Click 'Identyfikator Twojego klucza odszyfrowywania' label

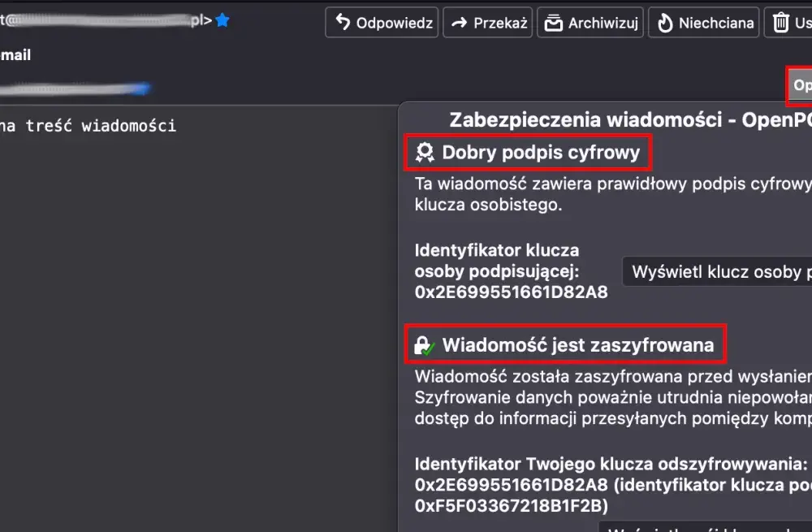click(x=611, y=464)
